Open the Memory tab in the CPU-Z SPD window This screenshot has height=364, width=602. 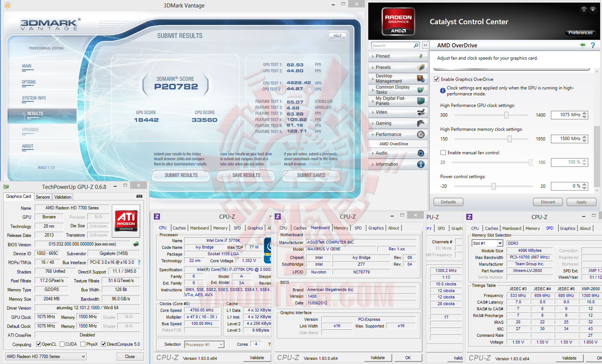point(533,228)
